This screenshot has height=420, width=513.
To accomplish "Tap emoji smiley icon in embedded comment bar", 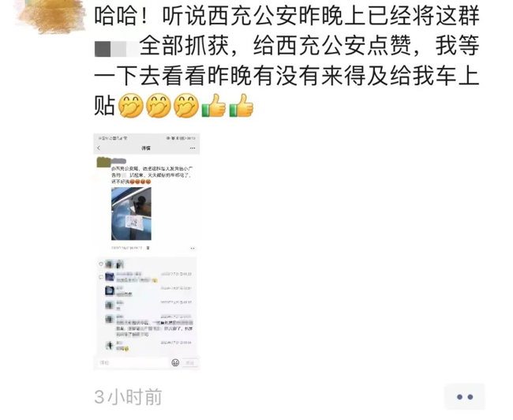I will pyautogui.click(x=175, y=362).
